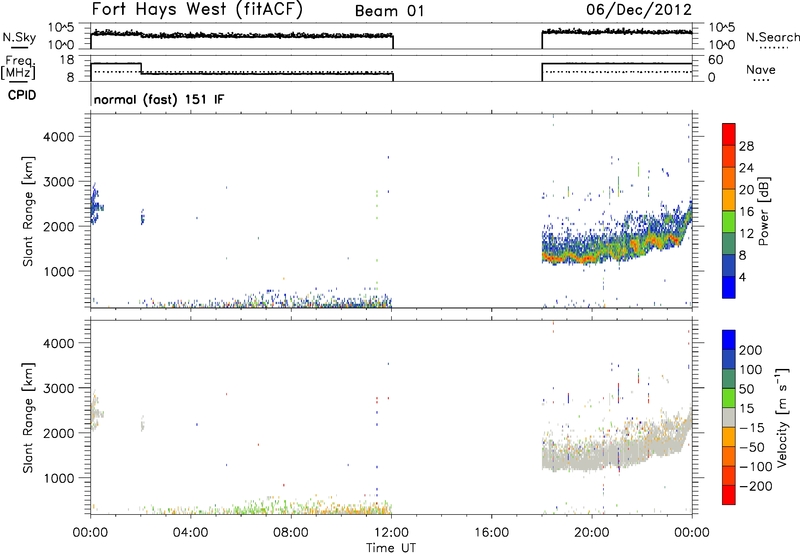The width and height of the screenshot is (800, 554).
Task: Click the 'Fort Hays West (fitACF)' title
Action: click(x=197, y=9)
